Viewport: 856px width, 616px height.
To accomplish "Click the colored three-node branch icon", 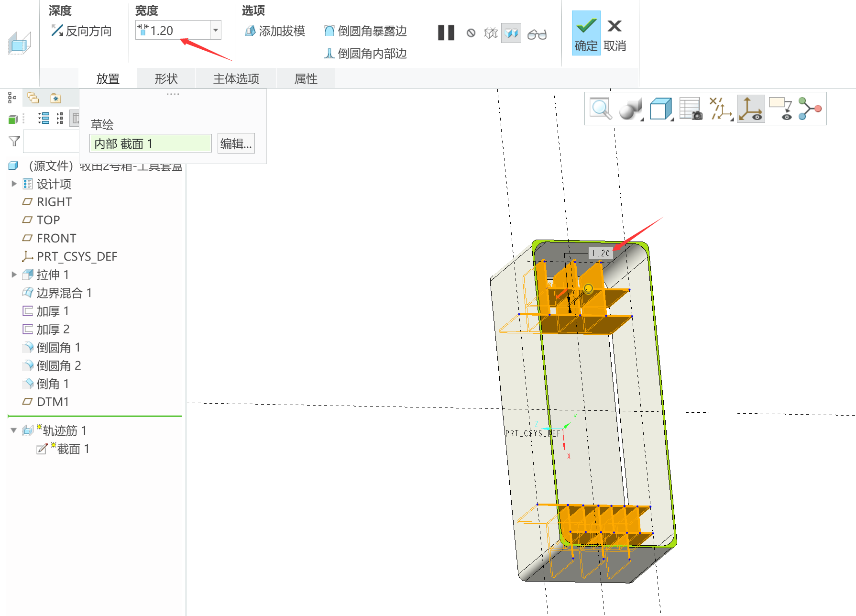I will pos(810,109).
